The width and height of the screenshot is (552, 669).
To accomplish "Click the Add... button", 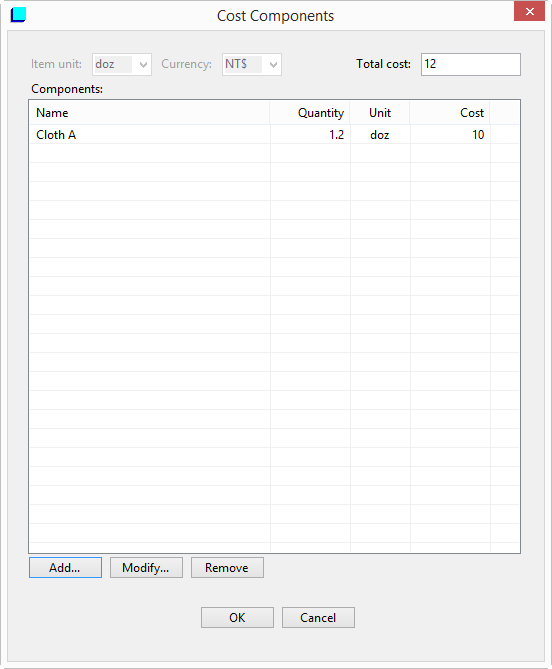I will (x=65, y=567).
